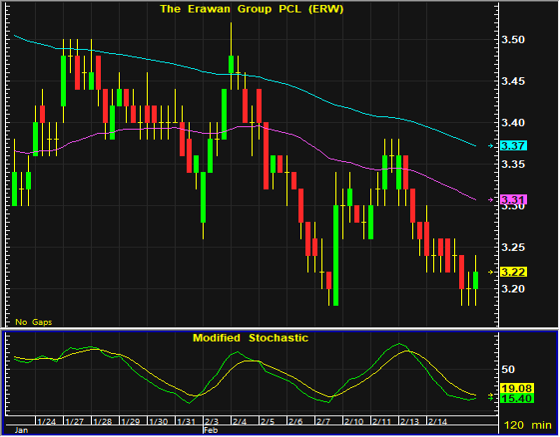Click the Modified Stochastic indicator title

pyautogui.click(x=250, y=338)
